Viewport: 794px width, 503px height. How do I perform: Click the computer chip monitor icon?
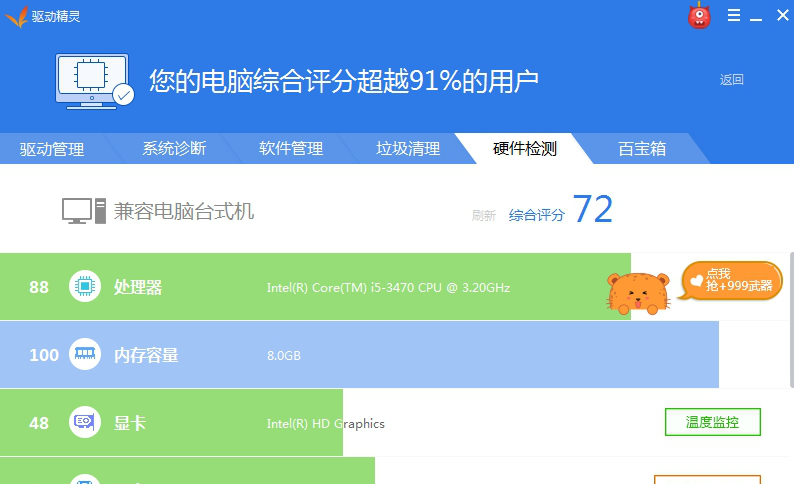point(95,81)
